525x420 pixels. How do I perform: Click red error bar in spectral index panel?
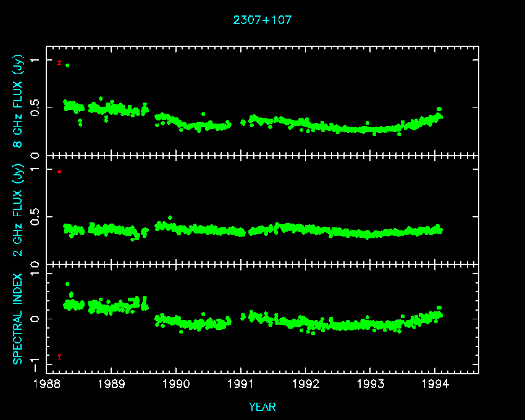coord(59,356)
